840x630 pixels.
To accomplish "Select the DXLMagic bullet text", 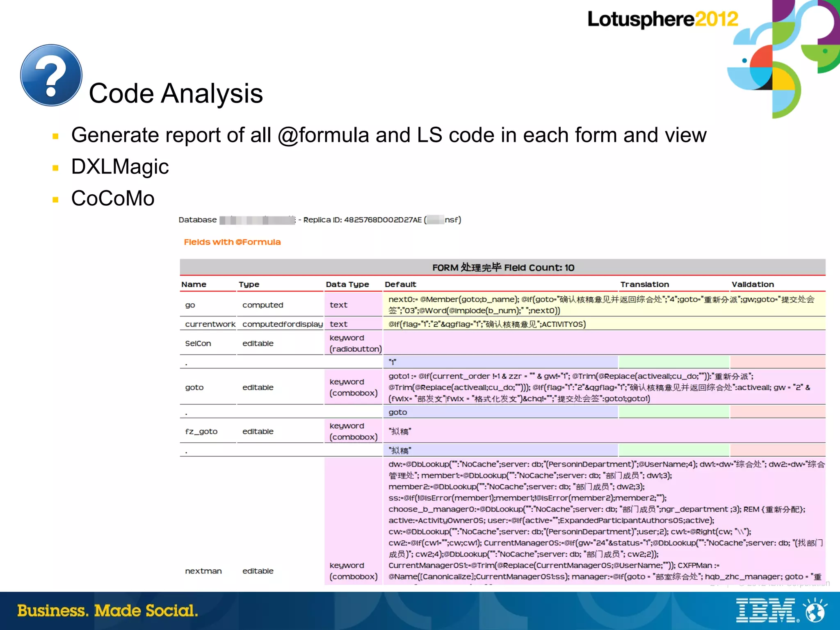I will click(x=120, y=166).
